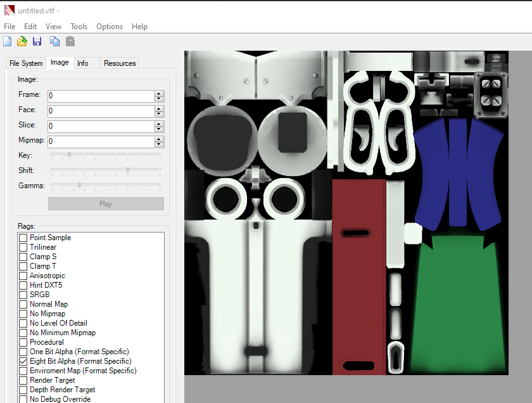Screen dimensions: 532x403
Task: Decrease the Face value with down arrow
Action: (x=159, y=114)
